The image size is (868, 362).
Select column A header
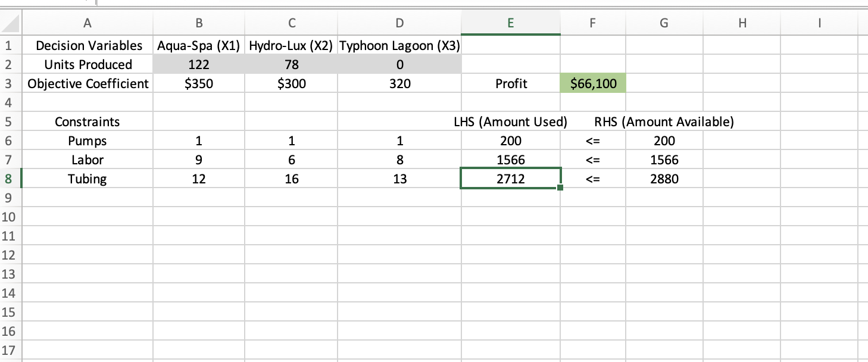point(87,23)
